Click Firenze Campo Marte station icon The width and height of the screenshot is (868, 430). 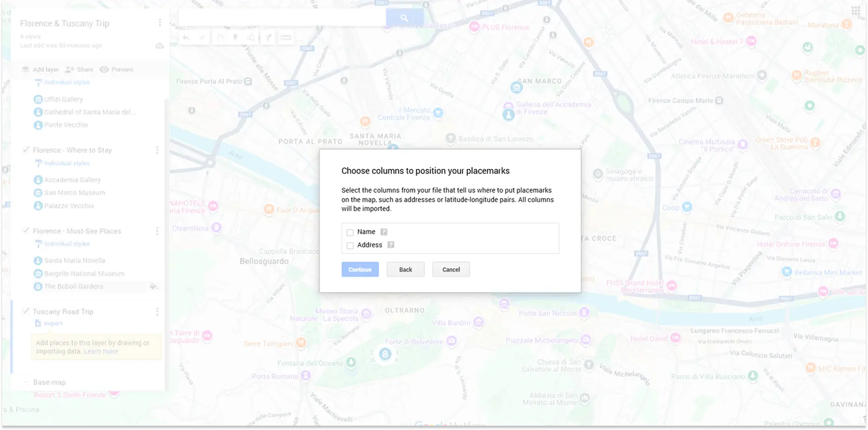click(x=719, y=100)
